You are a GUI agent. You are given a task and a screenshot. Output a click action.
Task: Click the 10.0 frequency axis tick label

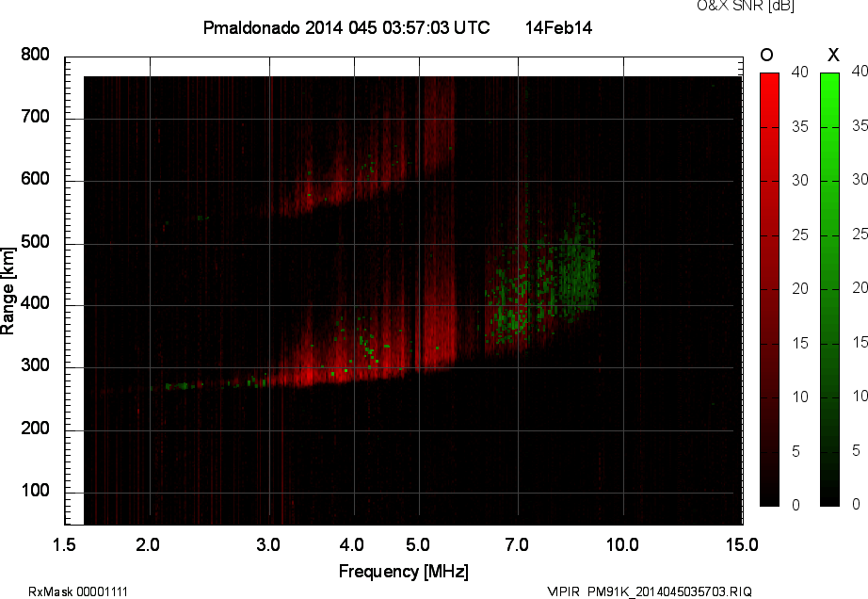click(x=622, y=544)
